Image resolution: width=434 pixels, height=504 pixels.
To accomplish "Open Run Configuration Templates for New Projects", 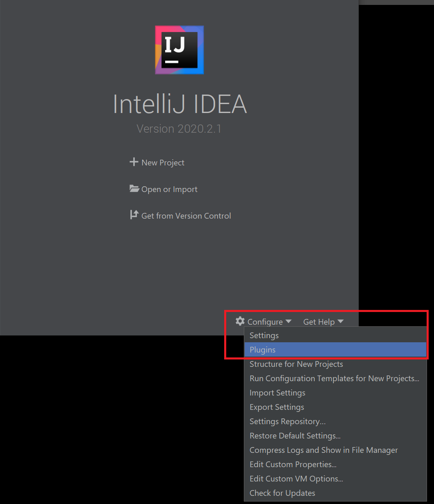I will point(335,378).
